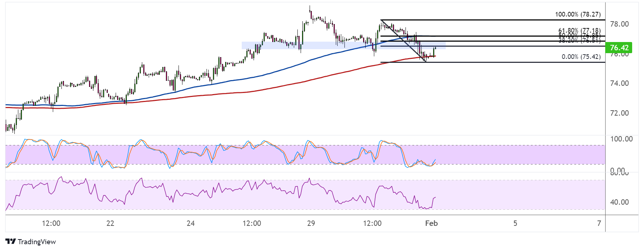
Task: Click the 100.00% Fibonacci horizontal line
Action: (x=493, y=20)
